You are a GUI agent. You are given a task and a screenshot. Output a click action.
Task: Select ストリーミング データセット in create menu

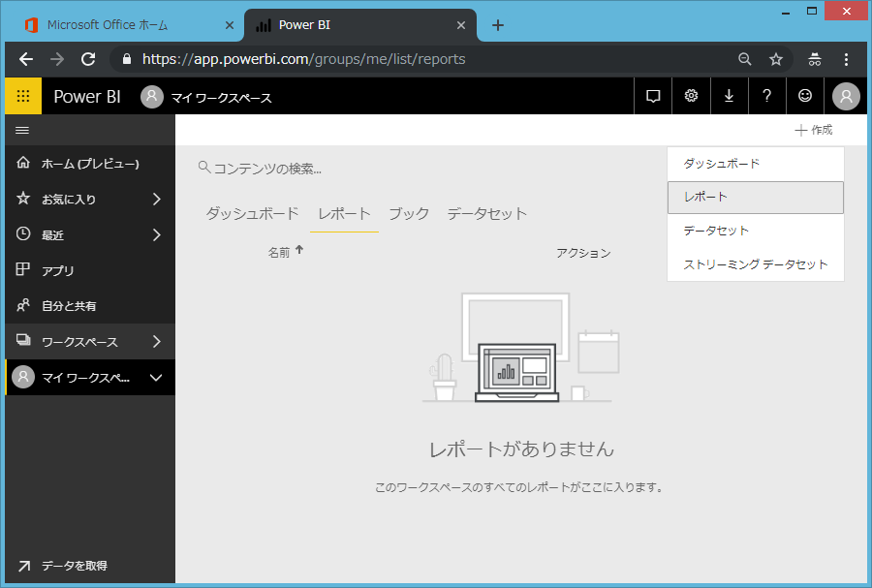pos(755,264)
